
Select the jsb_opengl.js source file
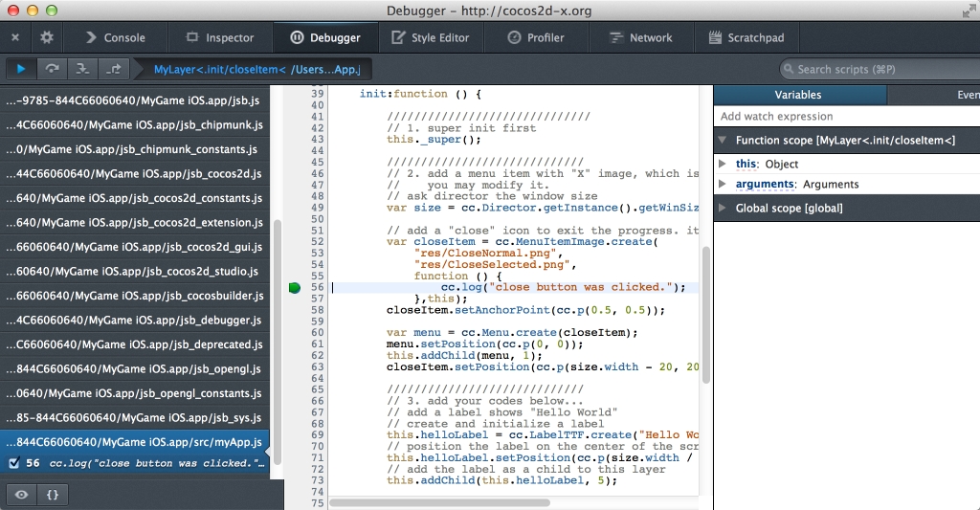134,368
